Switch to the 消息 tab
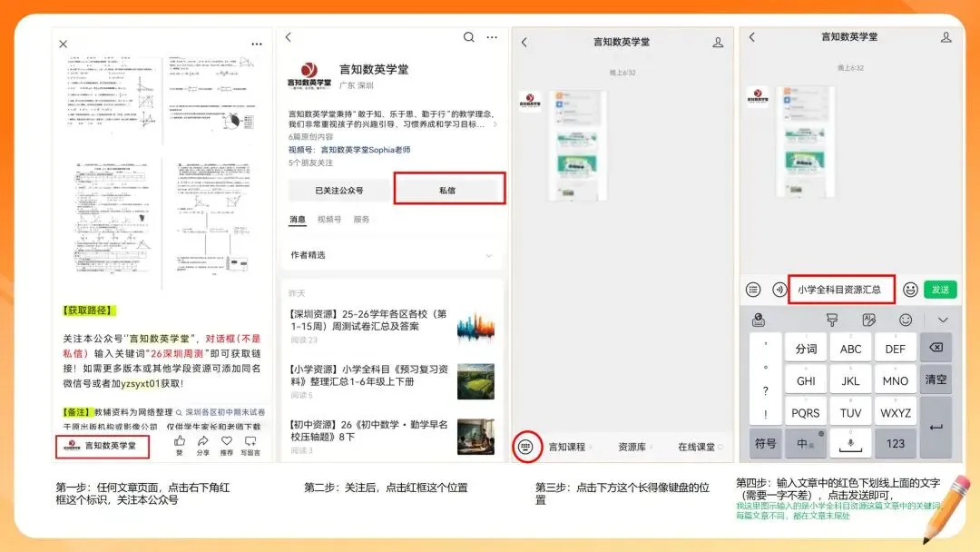The height and width of the screenshot is (552, 980). (x=298, y=220)
